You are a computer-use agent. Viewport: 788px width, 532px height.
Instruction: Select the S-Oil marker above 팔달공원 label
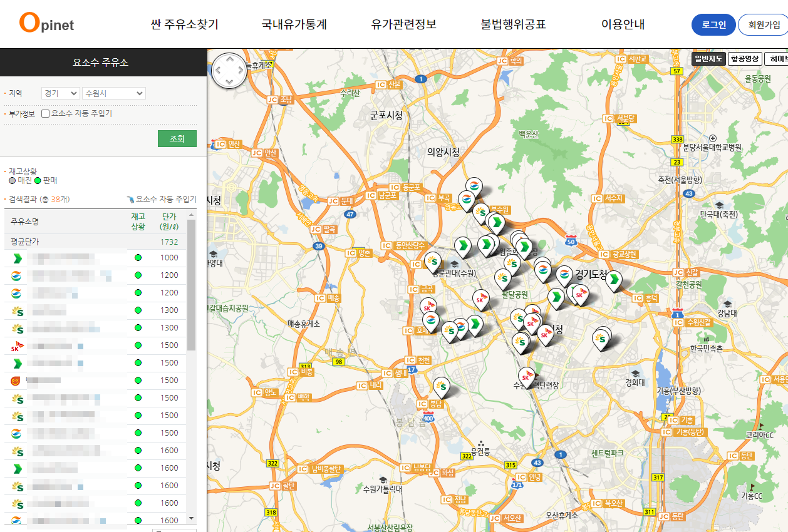(x=503, y=279)
